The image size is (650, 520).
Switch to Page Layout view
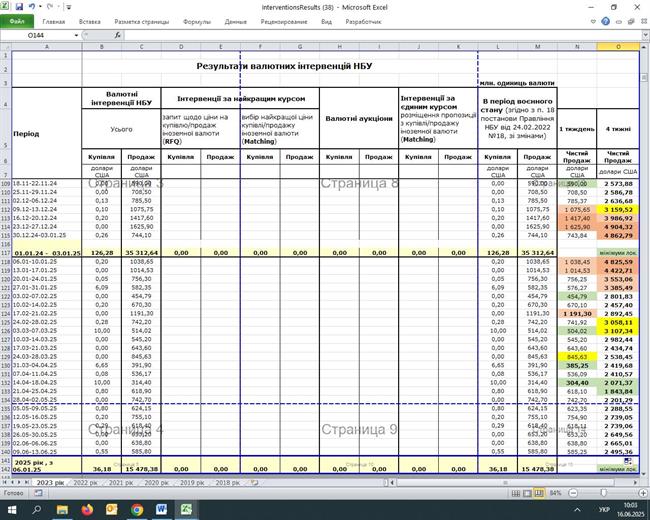coord(527,493)
